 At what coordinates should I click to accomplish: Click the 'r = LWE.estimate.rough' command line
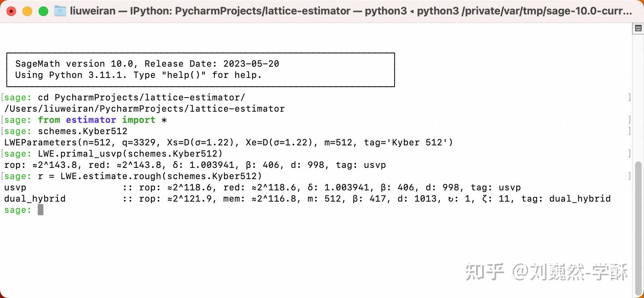(150, 176)
